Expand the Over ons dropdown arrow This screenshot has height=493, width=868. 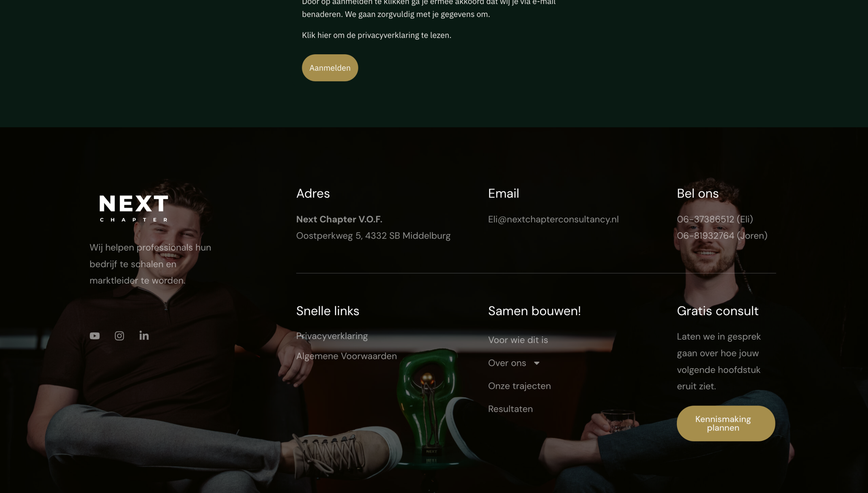pyautogui.click(x=537, y=363)
